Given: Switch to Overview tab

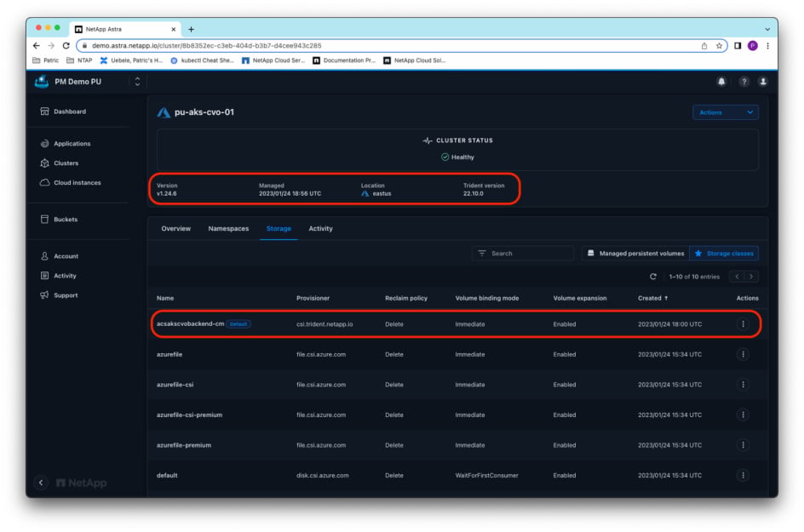Looking at the screenshot, I should [x=175, y=229].
